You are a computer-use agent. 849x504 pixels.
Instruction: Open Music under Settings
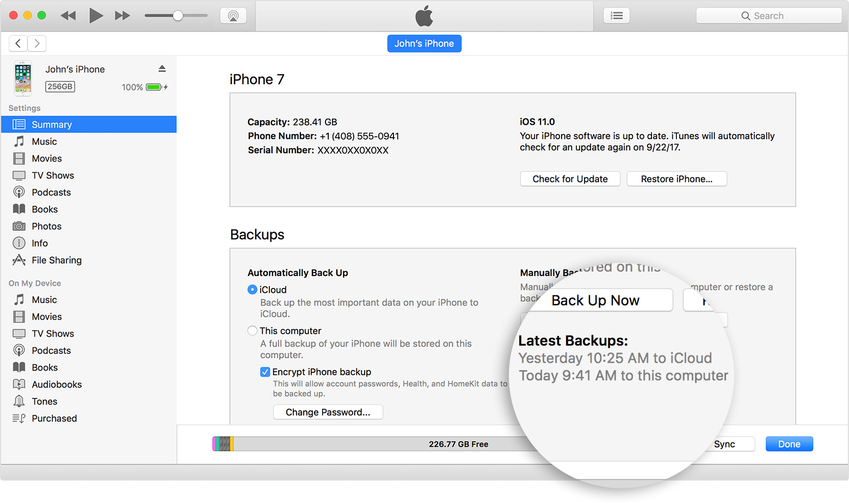(x=89, y=142)
